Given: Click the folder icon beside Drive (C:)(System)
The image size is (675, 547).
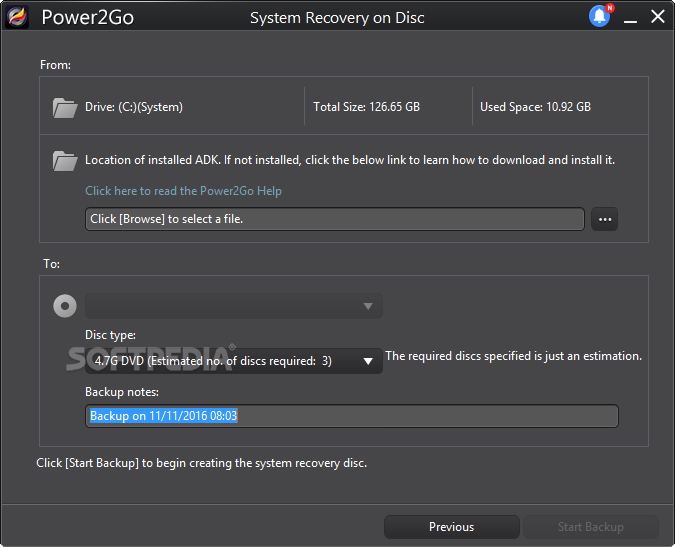Looking at the screenshot, I should (x=65, y=107).
